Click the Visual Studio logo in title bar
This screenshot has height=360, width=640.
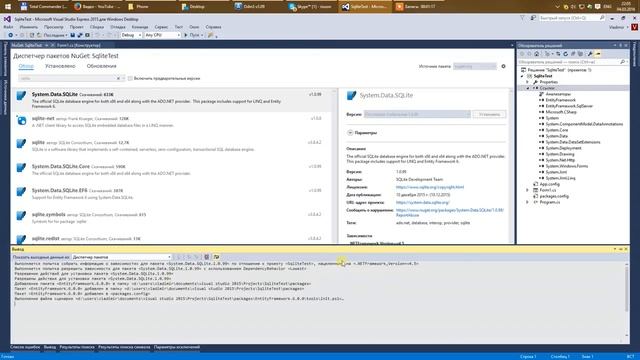point(7,19)
